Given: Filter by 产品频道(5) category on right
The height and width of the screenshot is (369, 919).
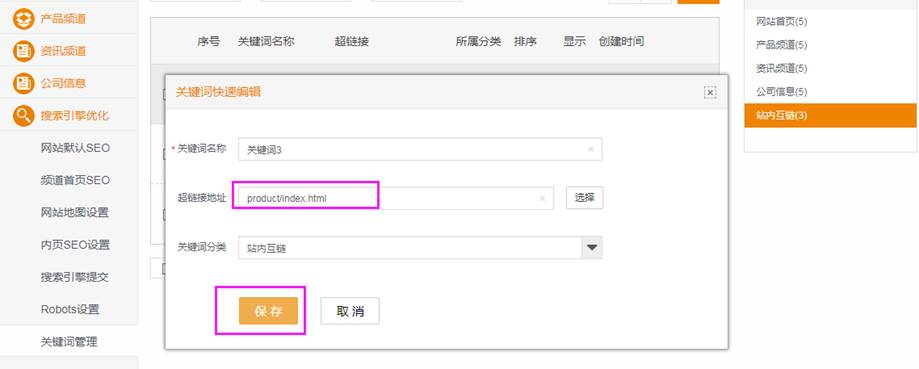Looking at the screenshot, I should [x=781, y=45].
